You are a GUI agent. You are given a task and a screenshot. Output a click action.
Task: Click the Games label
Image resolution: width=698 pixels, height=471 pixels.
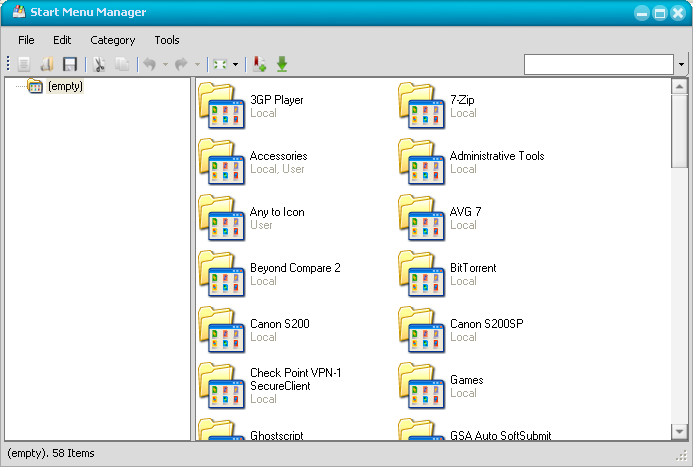tap(467, 380)
